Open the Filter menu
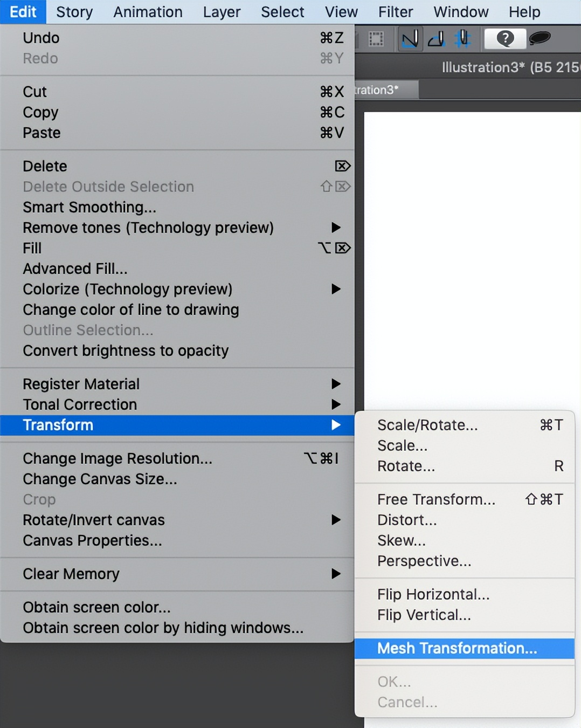The height and width of the screenshot is (728, 581). (395, 12)
